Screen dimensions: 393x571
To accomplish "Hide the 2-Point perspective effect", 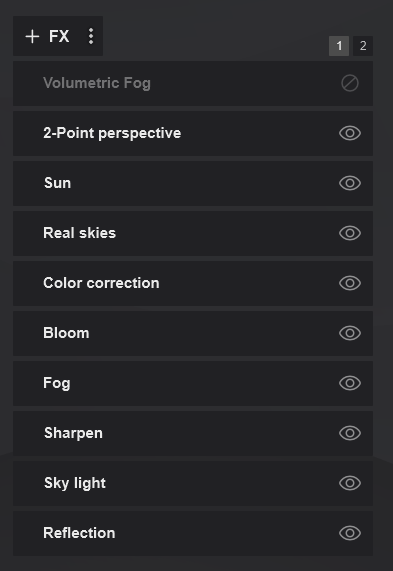I will [350, 133].
